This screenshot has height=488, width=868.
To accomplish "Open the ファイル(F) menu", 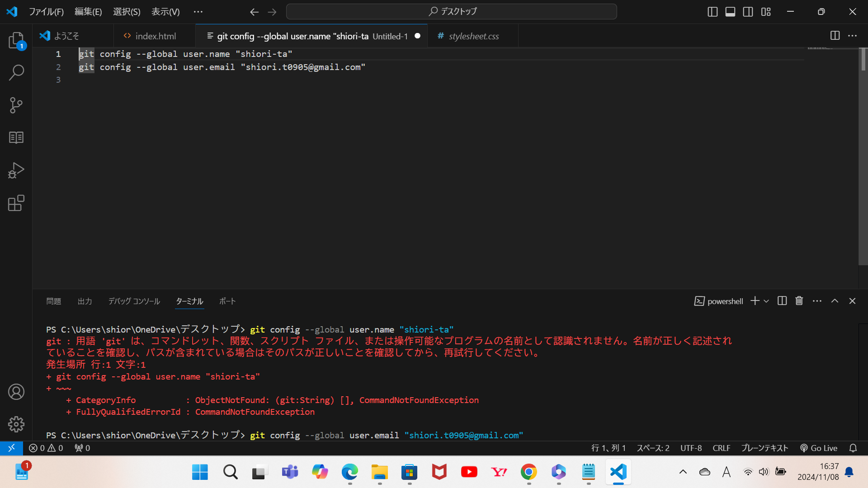I will tap(46, 12).
